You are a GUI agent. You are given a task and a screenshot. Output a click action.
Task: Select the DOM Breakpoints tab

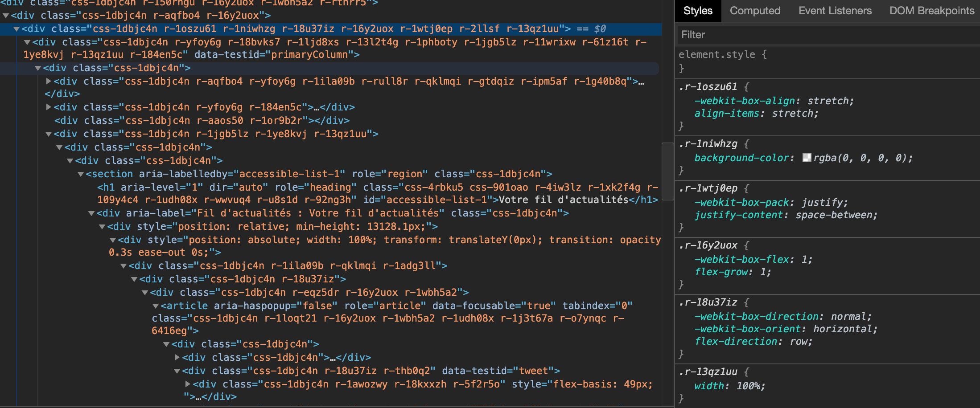931,11
